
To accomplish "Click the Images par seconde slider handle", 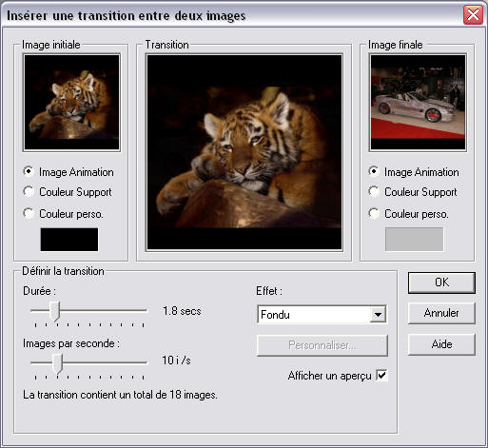I will (57, 363).
